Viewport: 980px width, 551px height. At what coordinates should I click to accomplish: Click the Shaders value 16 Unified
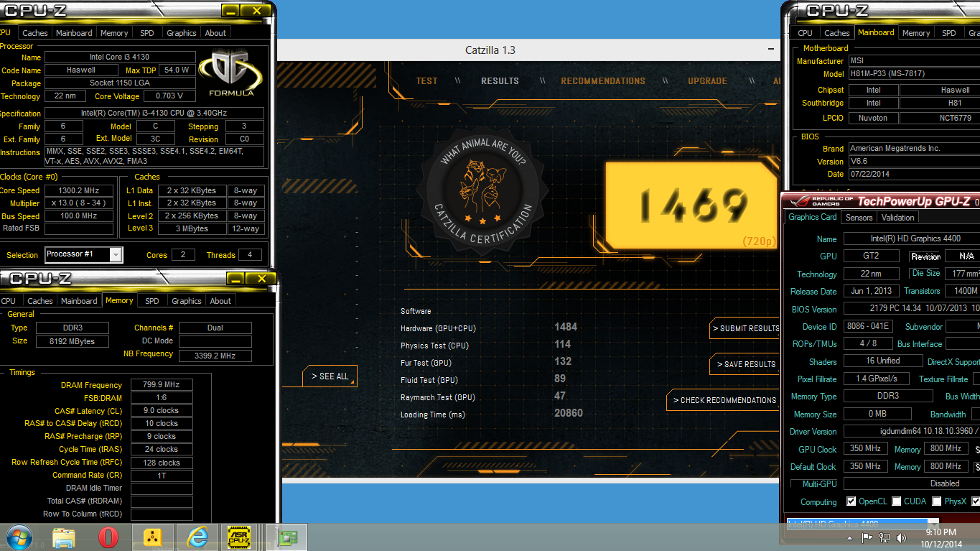[x=882, y=361]
